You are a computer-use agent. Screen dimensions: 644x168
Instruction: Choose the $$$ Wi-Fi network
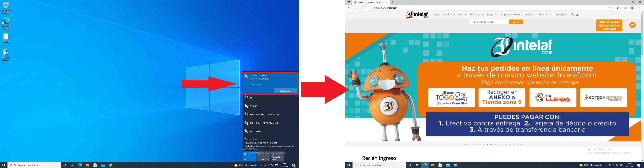click(x=270, y=98)
